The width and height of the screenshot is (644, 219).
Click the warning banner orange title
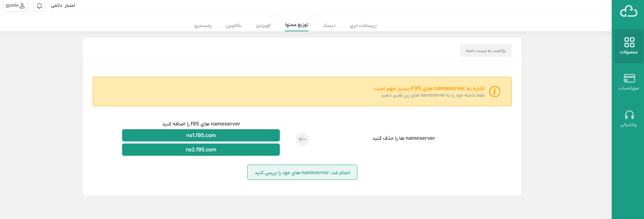point(429,88)
